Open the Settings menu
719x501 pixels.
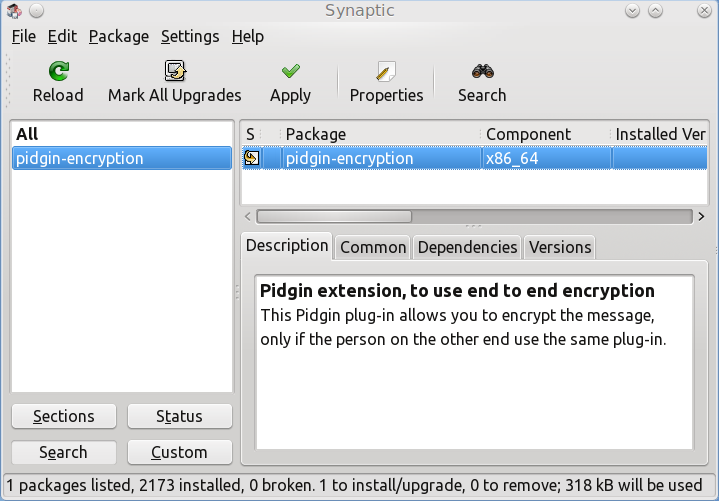[x=190, y=36]
